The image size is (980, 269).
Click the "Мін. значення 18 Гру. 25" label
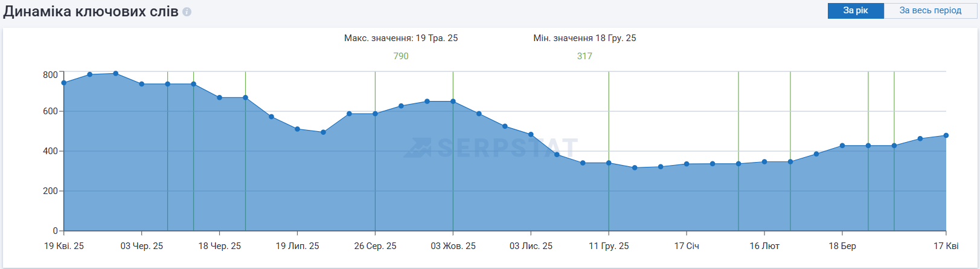[x=584, y=38]
